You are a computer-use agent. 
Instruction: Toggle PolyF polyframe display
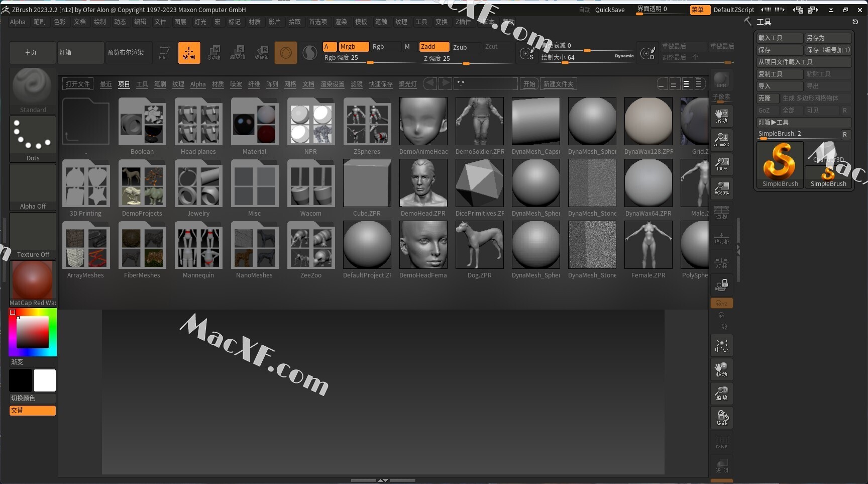click(x=722, y=442)
